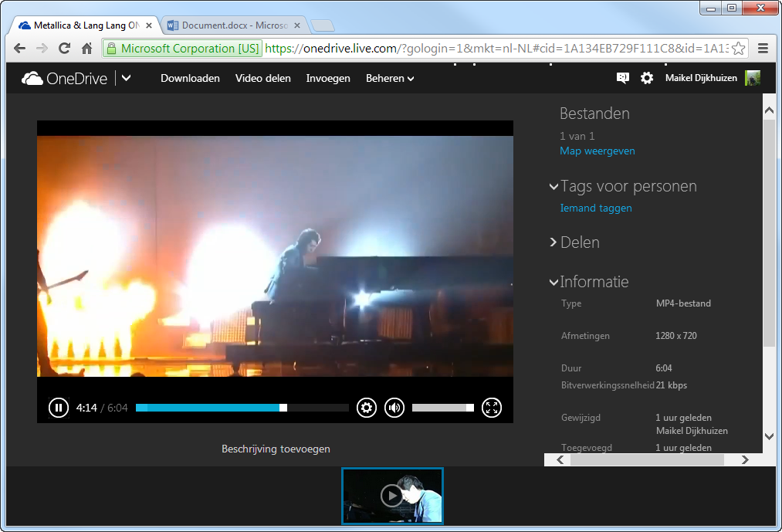Open the Beheren dropdown menu

click(x=390, y=78)
